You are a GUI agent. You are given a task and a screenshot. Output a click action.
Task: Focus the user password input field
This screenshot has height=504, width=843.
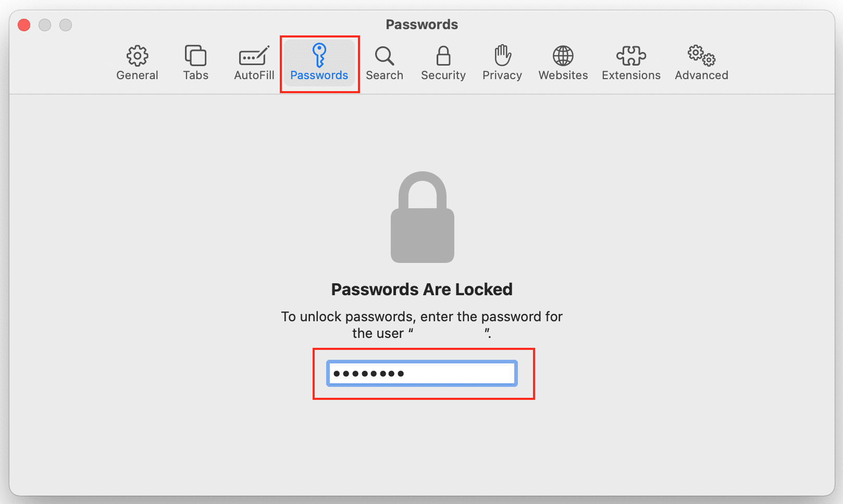[422, 373]
